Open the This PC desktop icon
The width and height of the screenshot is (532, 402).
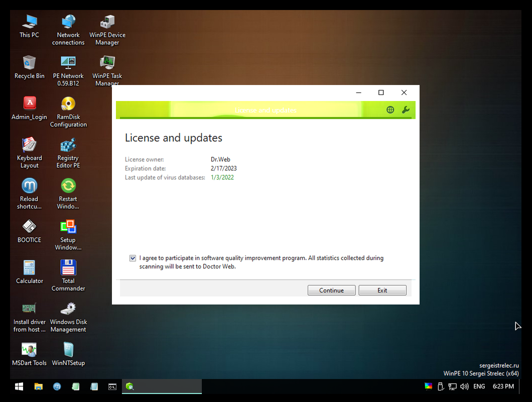[29, 26]
